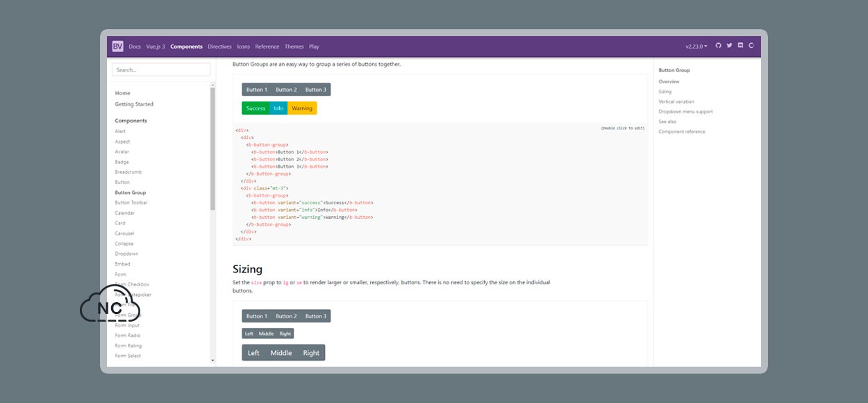Click Button 2 in overview example
The image size is (868, 403).
point(286,90)
